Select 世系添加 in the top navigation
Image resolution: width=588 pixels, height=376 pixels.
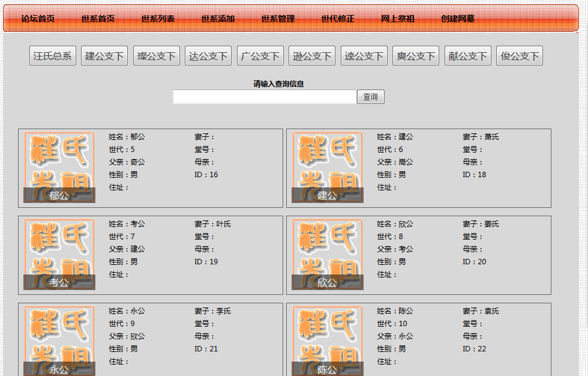(218, 19)
